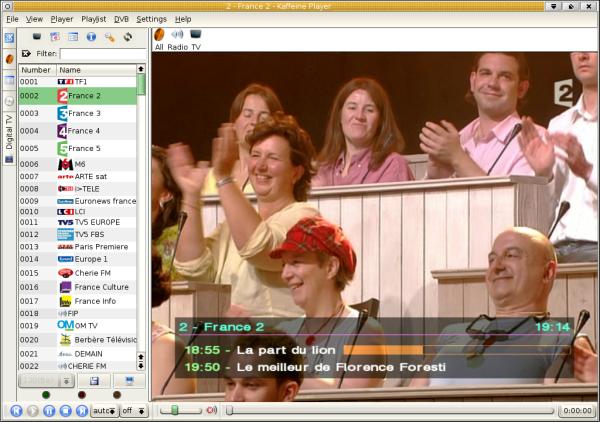Pause the playback

(49, 411)
